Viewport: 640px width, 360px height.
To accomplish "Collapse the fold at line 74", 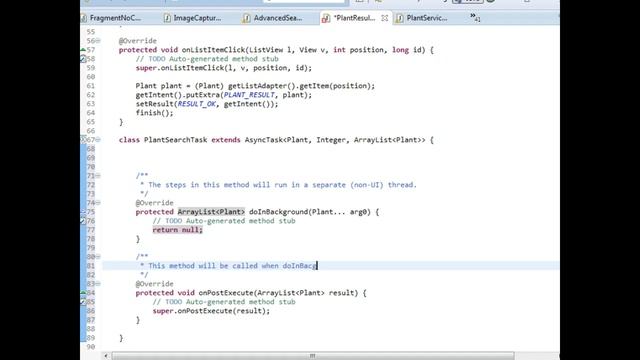I will (98, 203).
